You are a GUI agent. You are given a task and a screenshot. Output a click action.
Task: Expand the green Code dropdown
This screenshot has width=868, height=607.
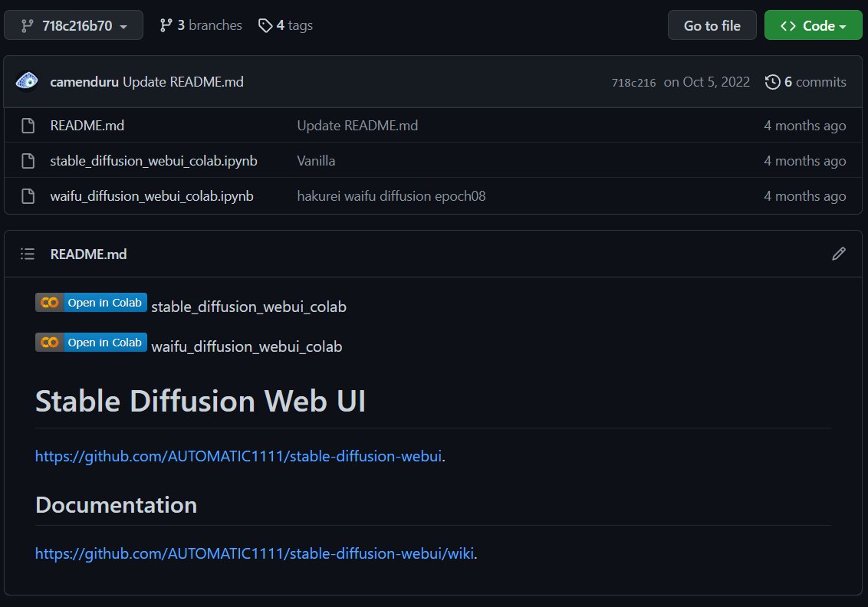click(x=813, y=25)
